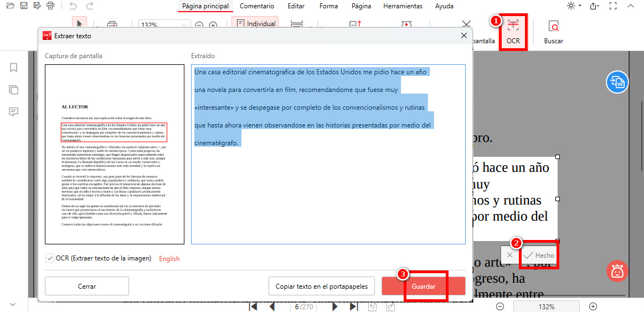This screenshot has width=644, height=312.
Task: Open the red AI assistant robot icon
Action: pyautogui.click(x=617, y=270)
